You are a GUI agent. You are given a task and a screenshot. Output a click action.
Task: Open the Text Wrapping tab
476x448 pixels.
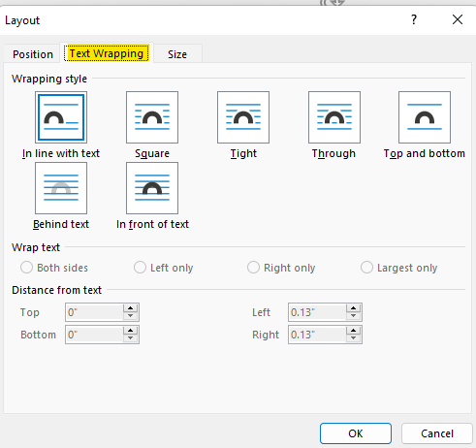point(107,53)
